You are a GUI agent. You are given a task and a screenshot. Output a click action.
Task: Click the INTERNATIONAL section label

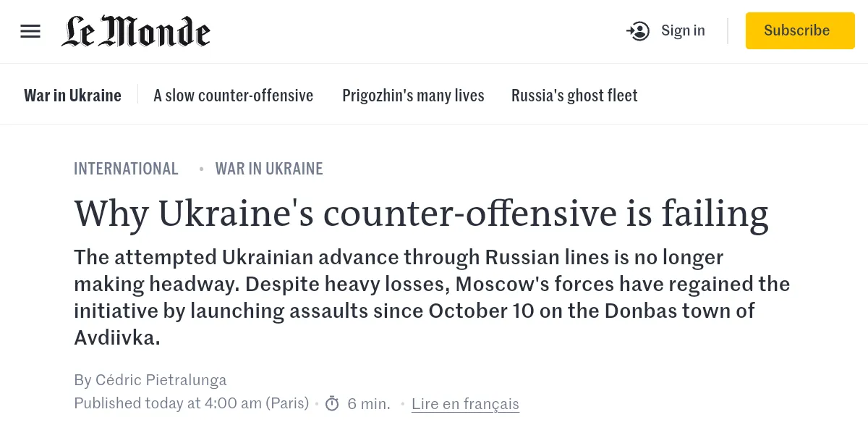tap(126, 169)
